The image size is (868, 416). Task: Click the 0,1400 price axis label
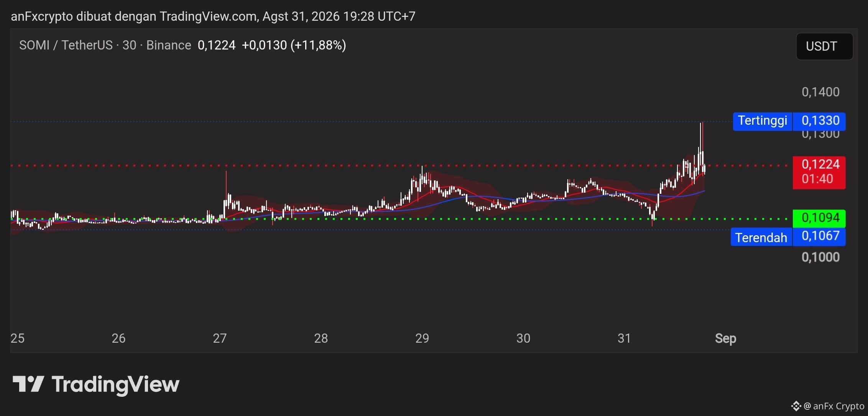(x=820, y=92)
